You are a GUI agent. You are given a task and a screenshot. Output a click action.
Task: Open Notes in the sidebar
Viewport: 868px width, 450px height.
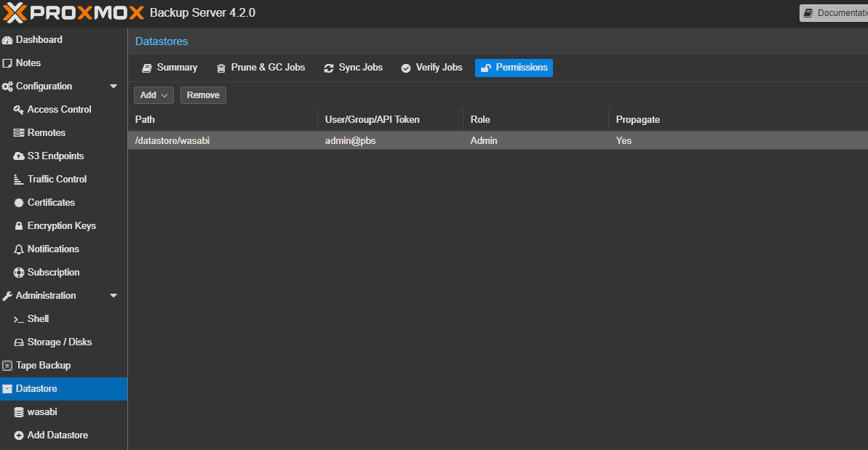click(x=63, y=63)
